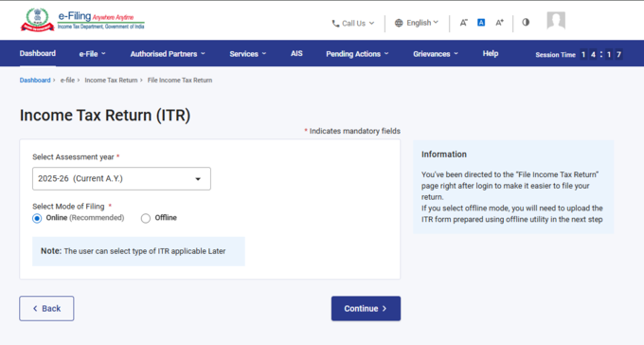Open the user profile avatar
The image size is (644, 345).
tap(556, 20)
